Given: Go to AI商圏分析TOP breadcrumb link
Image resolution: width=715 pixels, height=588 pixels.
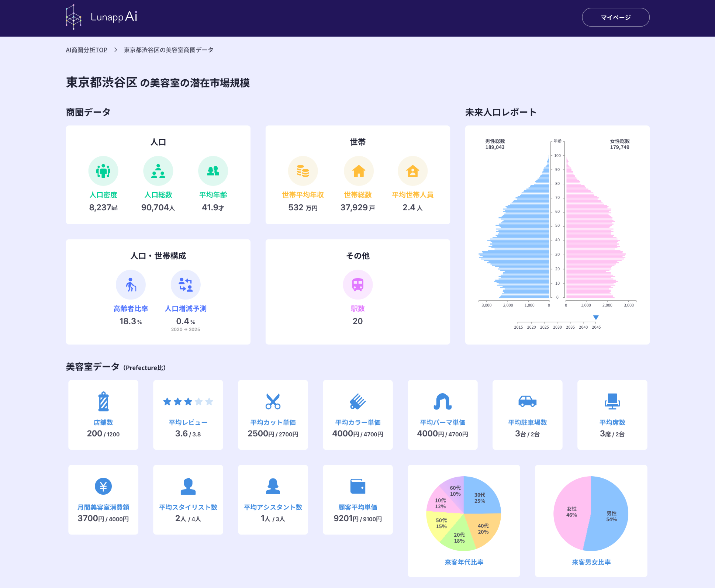Looking at the screenshot, I should point(86,50).
